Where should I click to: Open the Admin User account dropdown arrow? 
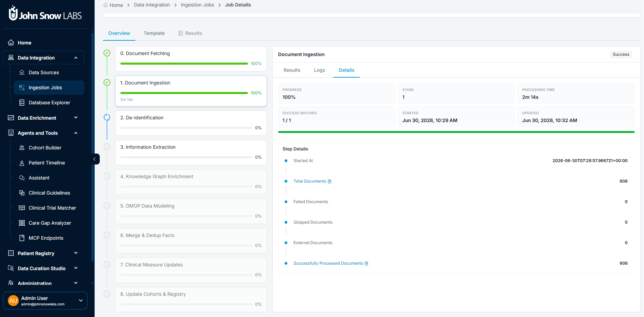[81, 301]
